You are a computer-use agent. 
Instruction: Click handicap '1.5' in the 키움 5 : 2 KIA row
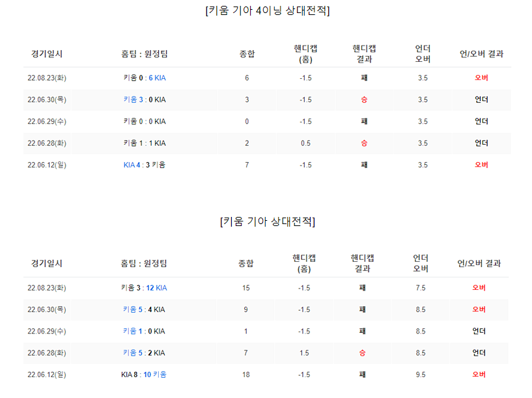[x=304, y=353]
